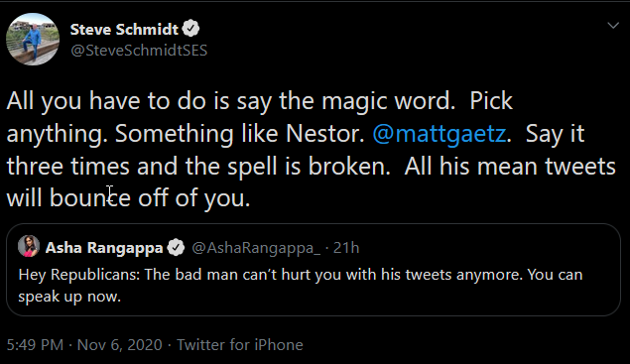The image size is (630, 364).
Task: Click the 5:49 PM time stamp
Action: pos(35,345)
